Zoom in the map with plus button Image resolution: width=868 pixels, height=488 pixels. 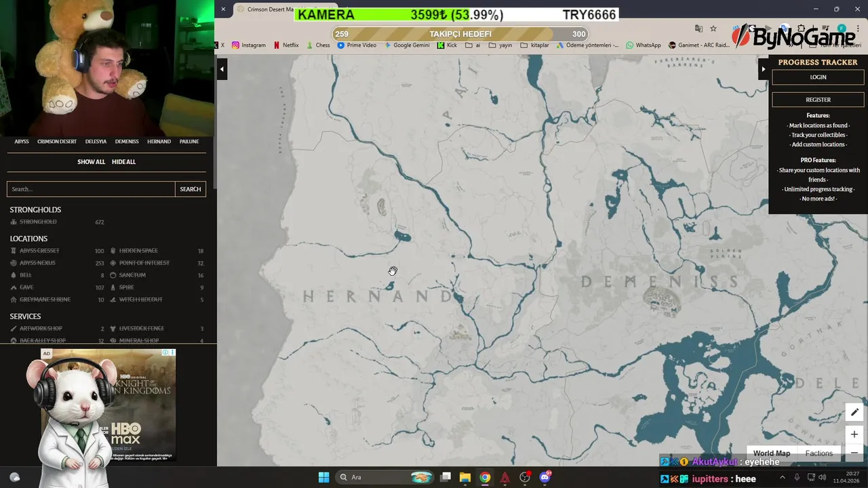[x=854, y=434]
